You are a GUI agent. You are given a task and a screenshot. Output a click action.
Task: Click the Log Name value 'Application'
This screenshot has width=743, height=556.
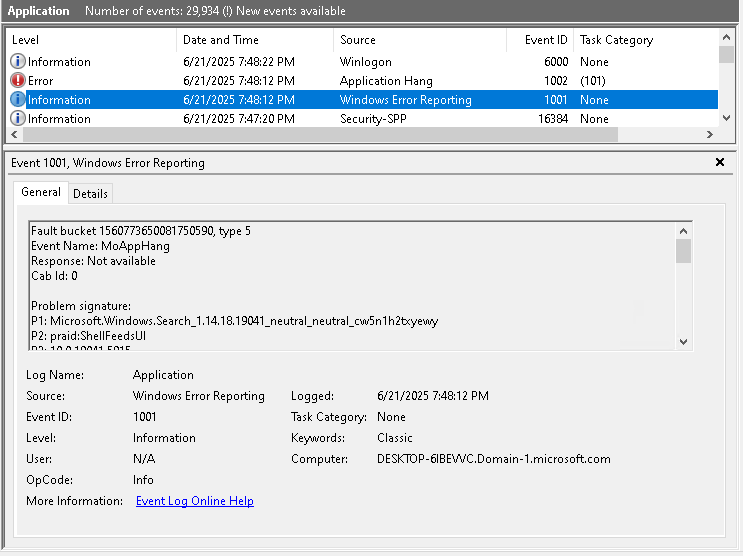(163, 375)
